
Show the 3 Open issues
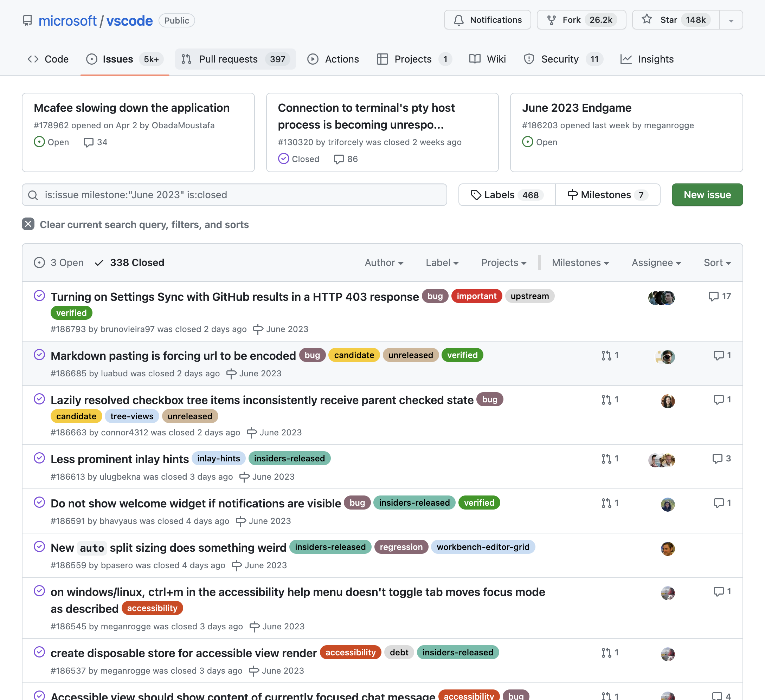59,262
